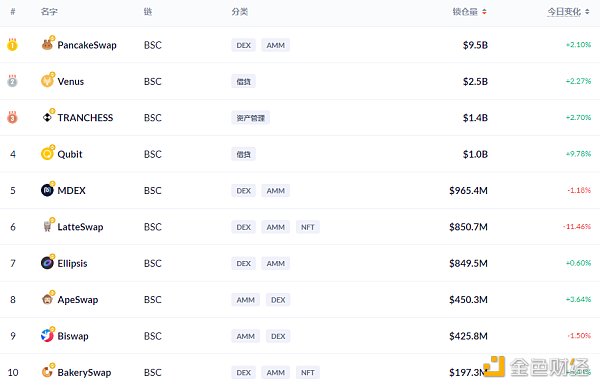Click the bronze third-place medal icon
This screenshot has width=600, height=388.
[x=12, y=117]
